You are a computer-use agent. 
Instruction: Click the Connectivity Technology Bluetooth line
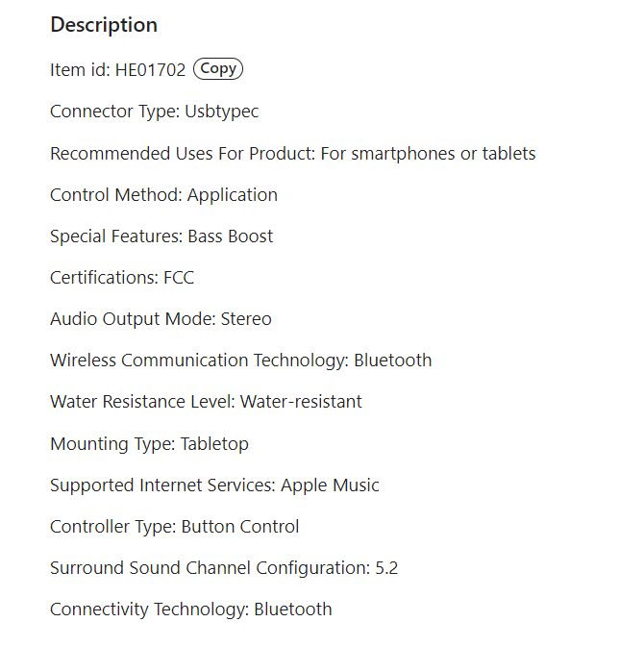pos(190,610)
